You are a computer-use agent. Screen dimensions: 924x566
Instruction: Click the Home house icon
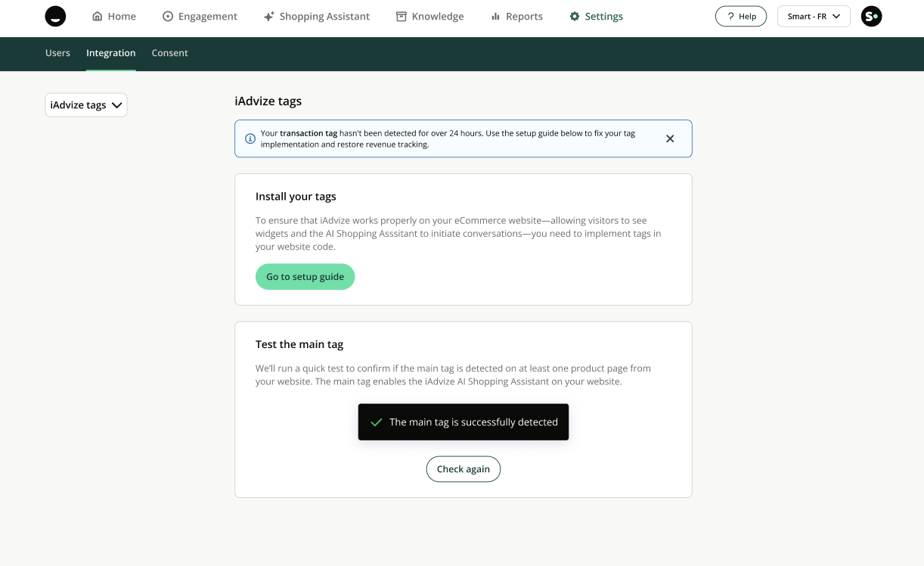[97, 17]
